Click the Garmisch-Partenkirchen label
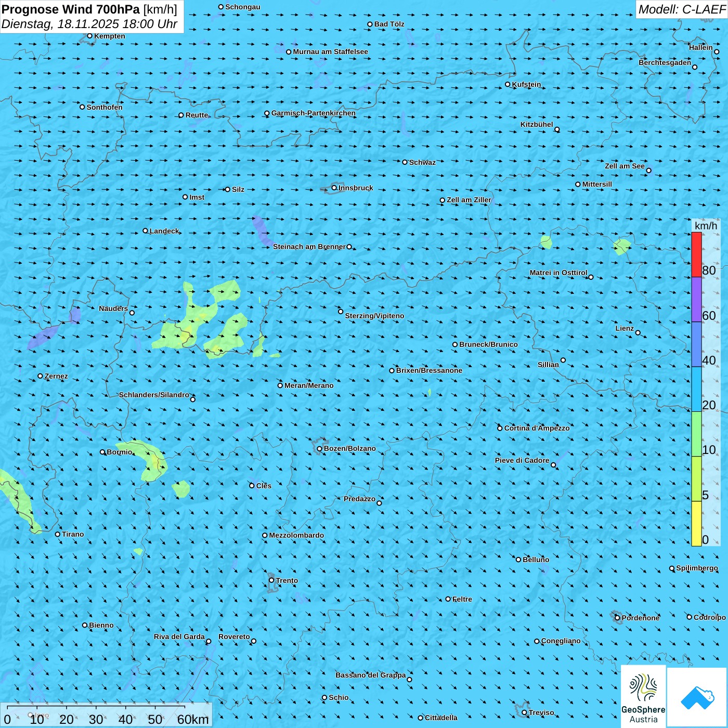The height and width of the screenshot is (728, 728). (x=314, y=113)
